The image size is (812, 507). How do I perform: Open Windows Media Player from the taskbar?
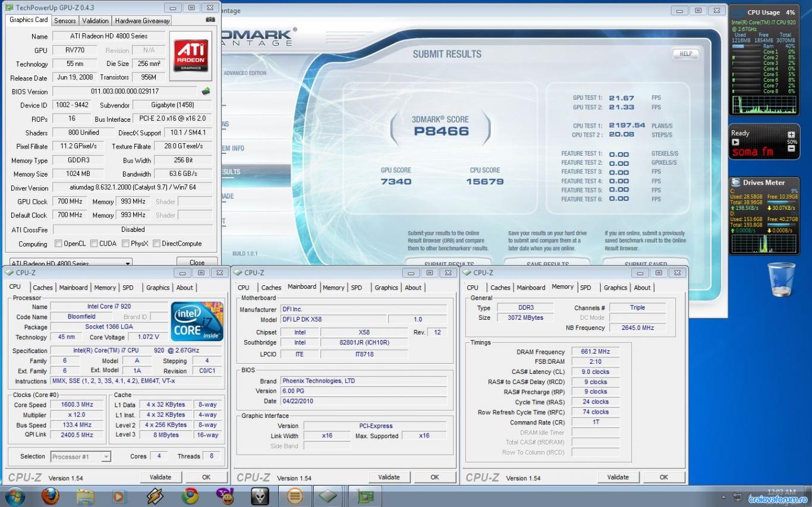point(120,496)
